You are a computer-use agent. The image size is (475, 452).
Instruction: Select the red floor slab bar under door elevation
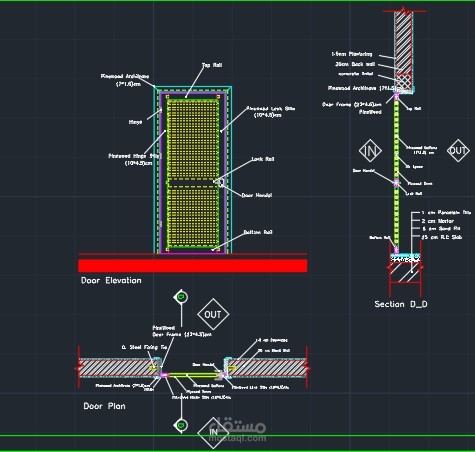pos(193,266)
